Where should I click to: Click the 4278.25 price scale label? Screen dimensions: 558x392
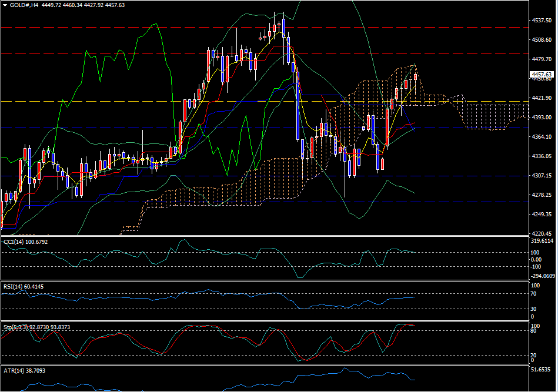[541, 195]
